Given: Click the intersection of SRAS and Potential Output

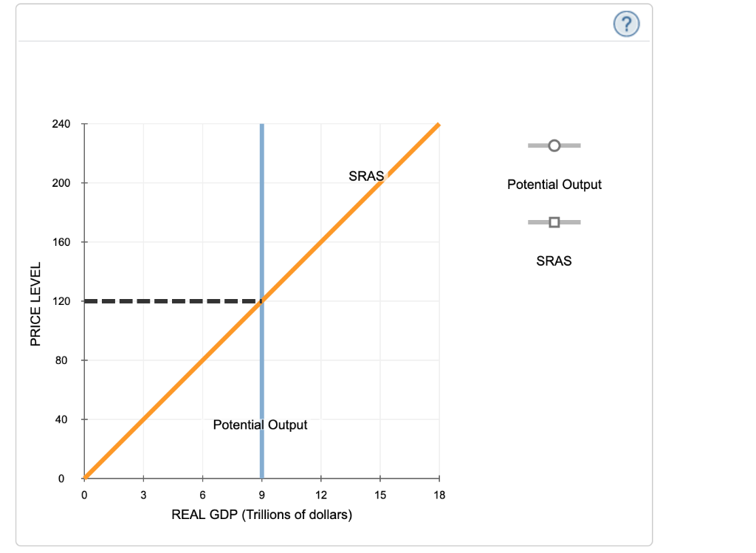Looking at the screenshot, I should (x=261, y=300).
